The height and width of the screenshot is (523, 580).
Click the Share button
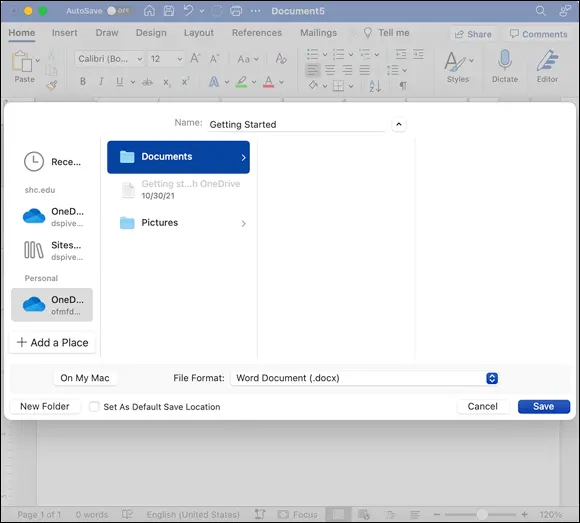tap(473, 34)
